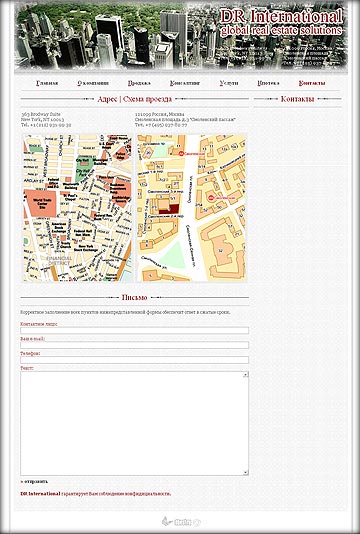Open the Продажа section
Viewport: 360px width, 534px height.
[139, 83]
